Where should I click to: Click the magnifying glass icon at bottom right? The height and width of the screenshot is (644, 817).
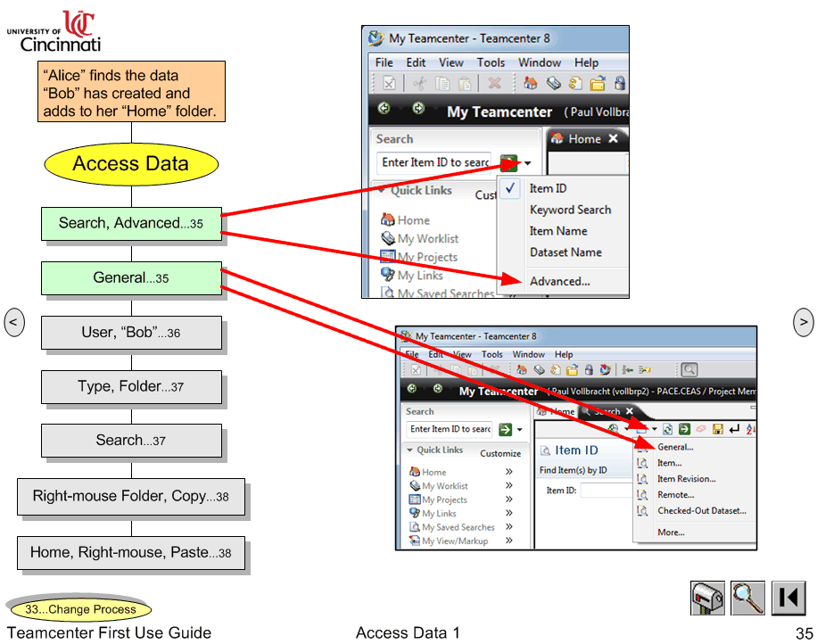(747, 598)
